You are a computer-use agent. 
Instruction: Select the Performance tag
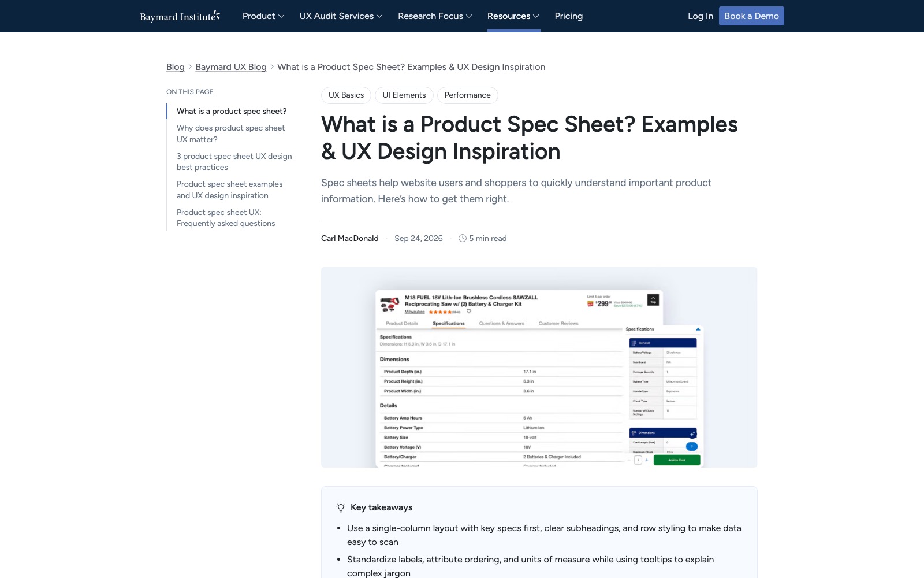tap(468, 95)
